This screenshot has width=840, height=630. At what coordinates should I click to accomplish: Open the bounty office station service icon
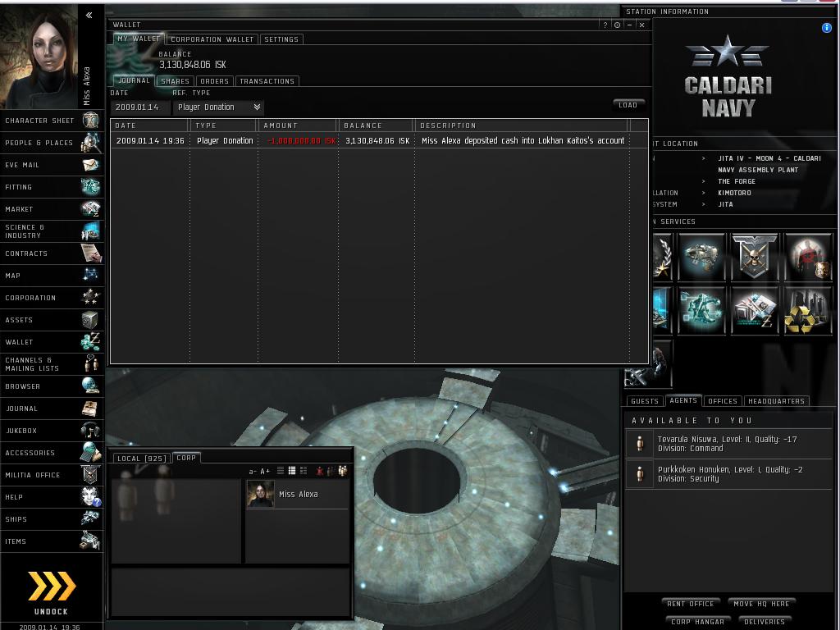point(808,257)
